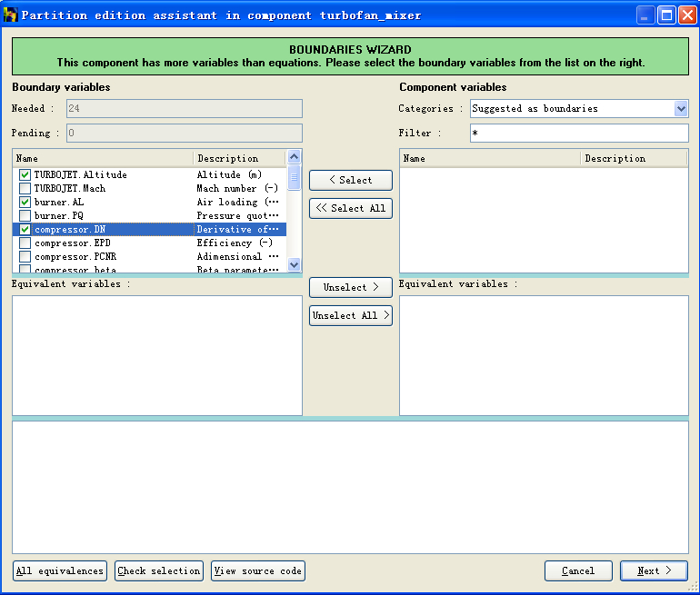Click the 'Efficiency (-)' description
Image resolution: width=700 pixels, height=595 pixels.
(x=235, y=243)
